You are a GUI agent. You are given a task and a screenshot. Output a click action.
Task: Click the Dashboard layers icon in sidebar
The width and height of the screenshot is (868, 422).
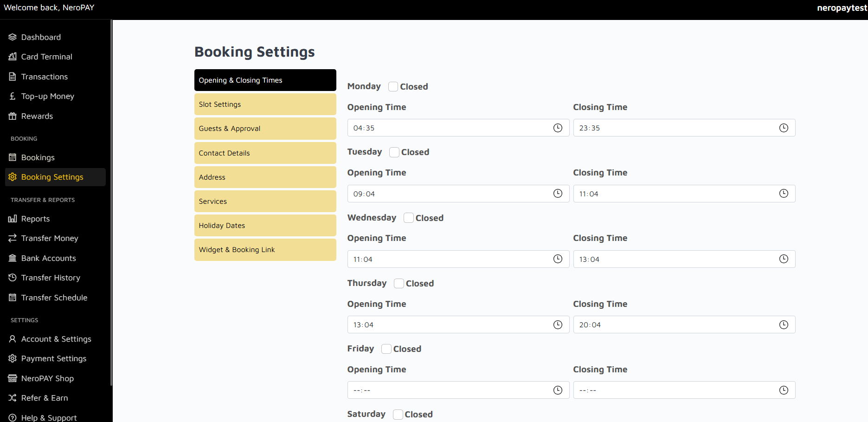(x=13, y=37)
